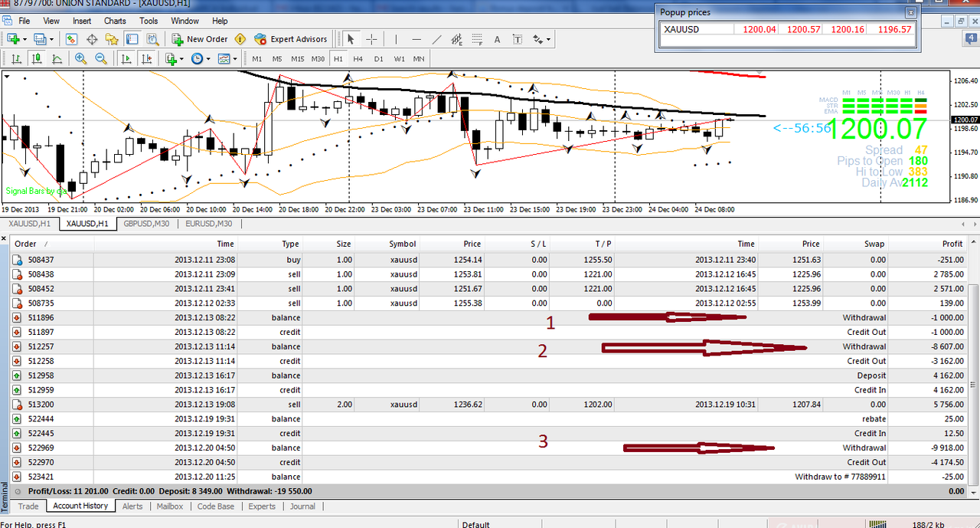The image size is (980, 528).
Task: Expand the Periods dropdown arrow
Action: [x=207, y=58]
